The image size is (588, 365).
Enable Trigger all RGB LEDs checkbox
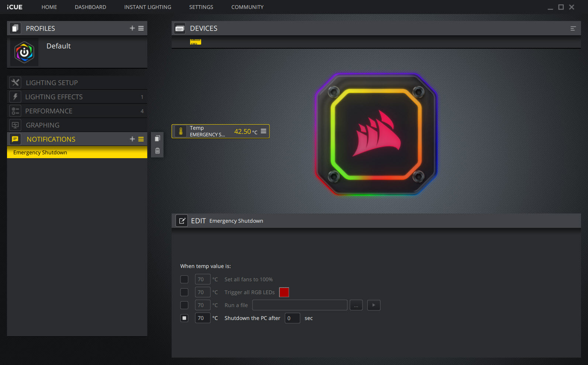point(184,292)
